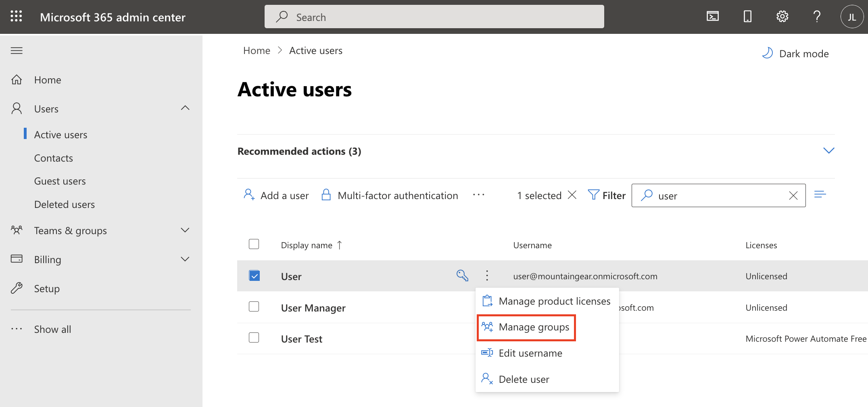Click the vertical ellipsis on User row
Image resolution: width=868 pixels, height=407 pixels.
[x=487, y=276]
